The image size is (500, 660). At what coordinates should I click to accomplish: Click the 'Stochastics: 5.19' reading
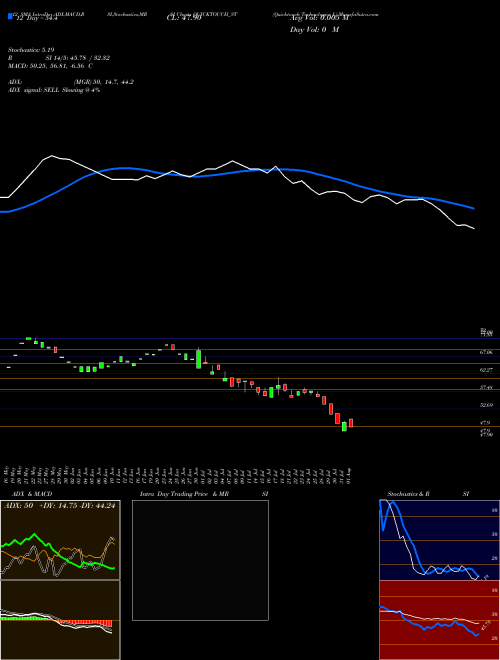pos(31,50)
